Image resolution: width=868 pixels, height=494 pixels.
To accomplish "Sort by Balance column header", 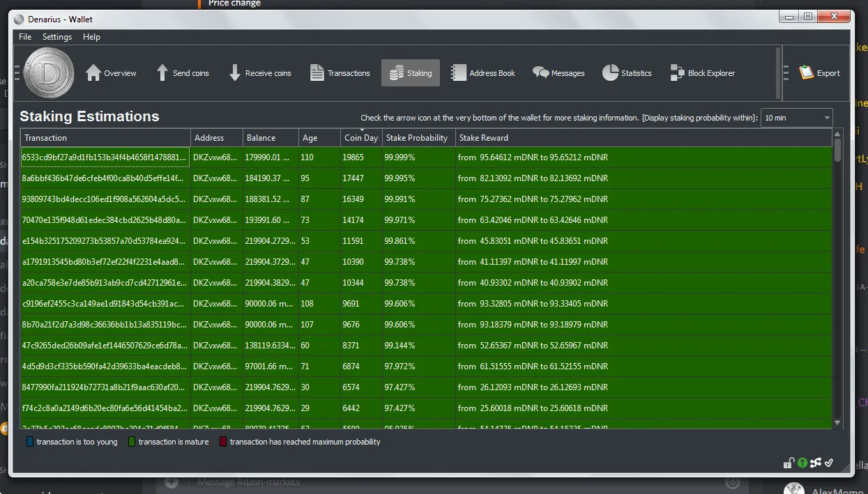I will (271, 138).
